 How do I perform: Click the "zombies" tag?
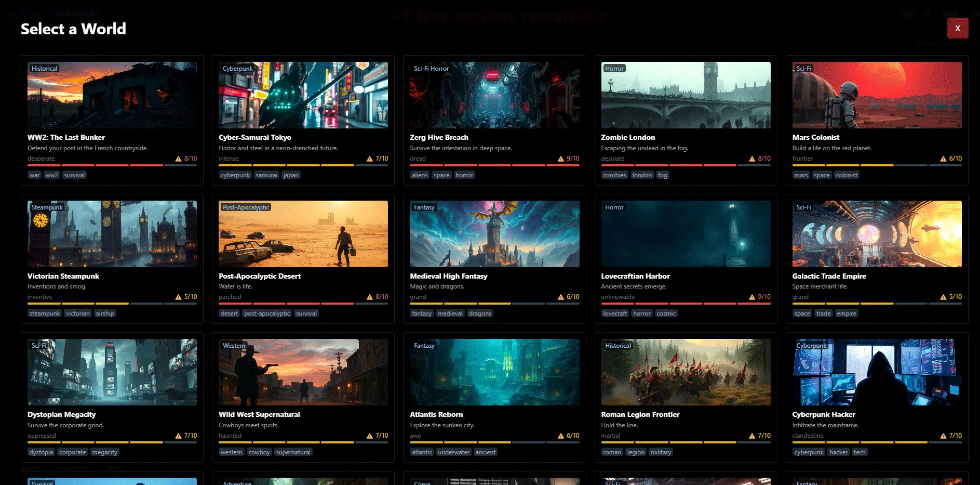pyautogui.click(x=614, y=175)
